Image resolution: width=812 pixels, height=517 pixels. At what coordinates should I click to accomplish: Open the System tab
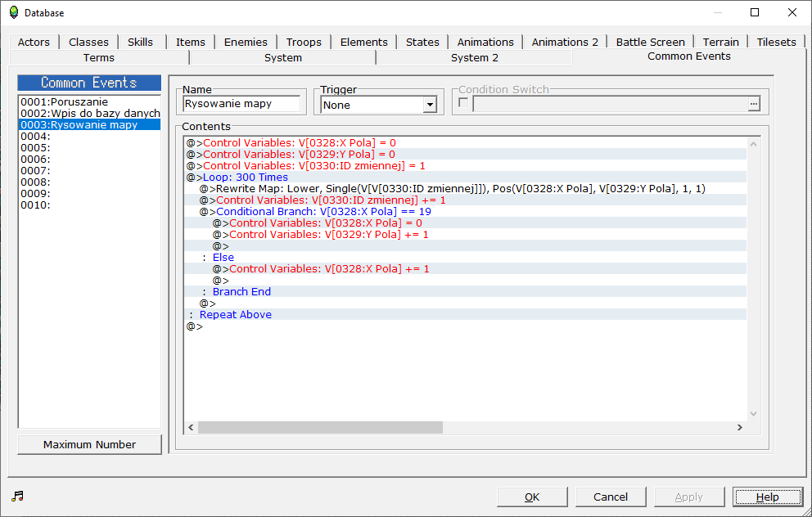tap(282, 57)
